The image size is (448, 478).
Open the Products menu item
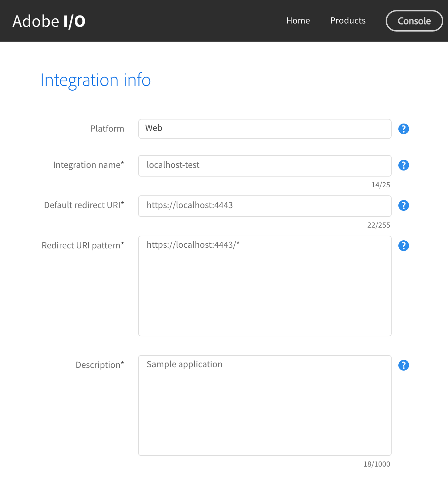[x=348, y=21]
